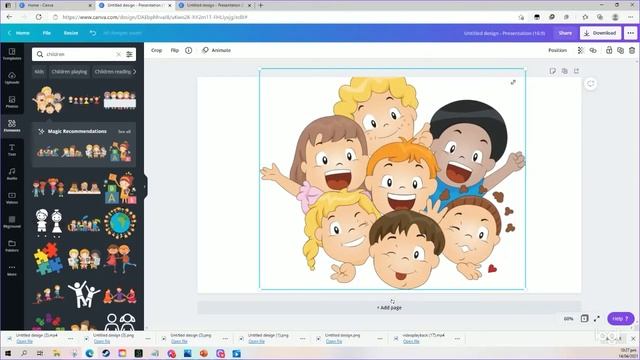Click the Crop button
Image resolution: width=640 pixels, height=360 pixels.
coord(156,50)
